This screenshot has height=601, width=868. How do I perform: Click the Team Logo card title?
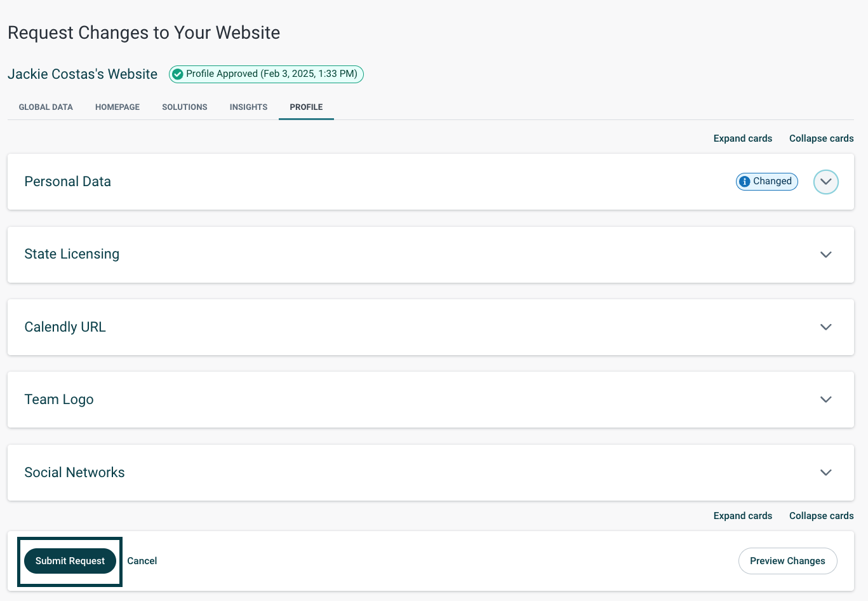(59, 400)
